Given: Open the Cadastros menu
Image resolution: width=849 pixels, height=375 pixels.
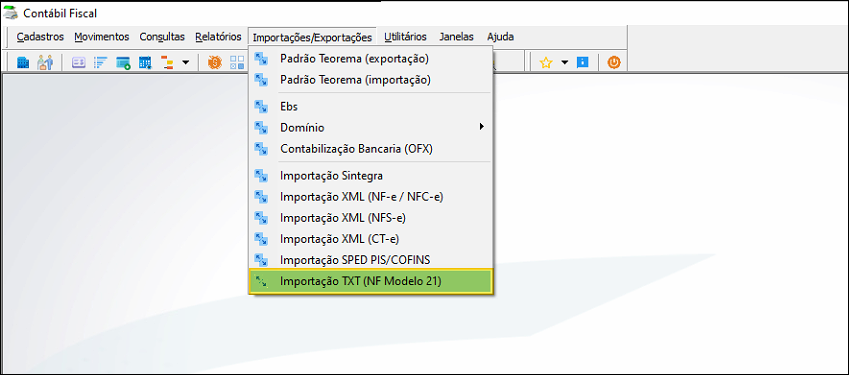Looking at the screenshot, I should tap(40, 37).
